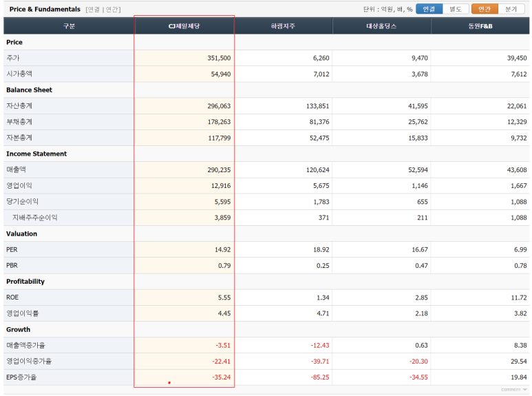The height and width of the screenshot is (396, 532).
Task: Click 대상홀딩스 operating profit growth -20.30
Action: 418,362
